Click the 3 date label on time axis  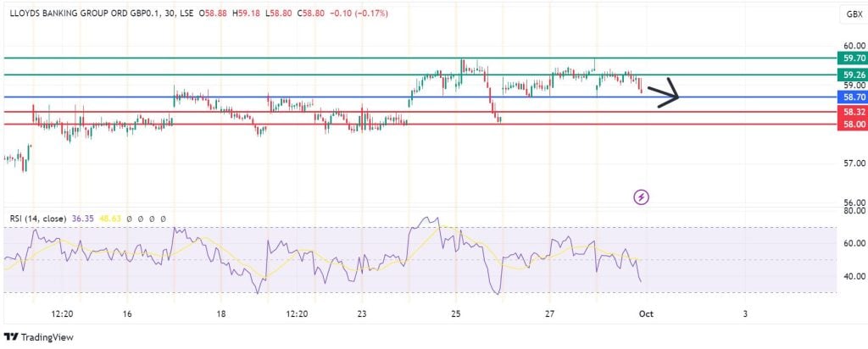745,313
